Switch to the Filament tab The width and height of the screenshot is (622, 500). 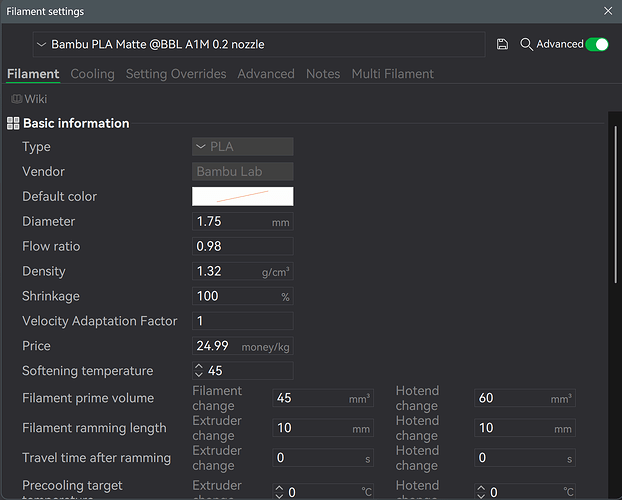(33, 74)
